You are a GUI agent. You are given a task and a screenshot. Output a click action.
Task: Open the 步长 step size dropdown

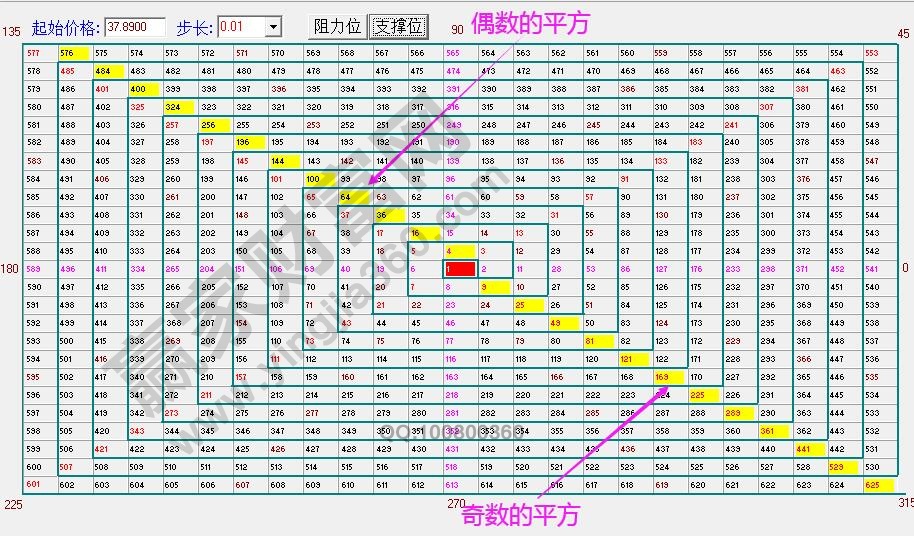tap(273, 27)
